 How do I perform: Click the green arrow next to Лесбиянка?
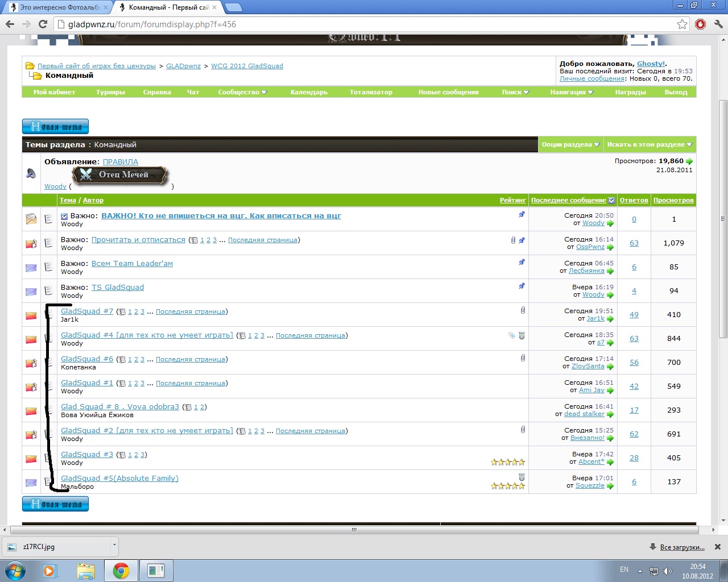click(x=610, y=271)
